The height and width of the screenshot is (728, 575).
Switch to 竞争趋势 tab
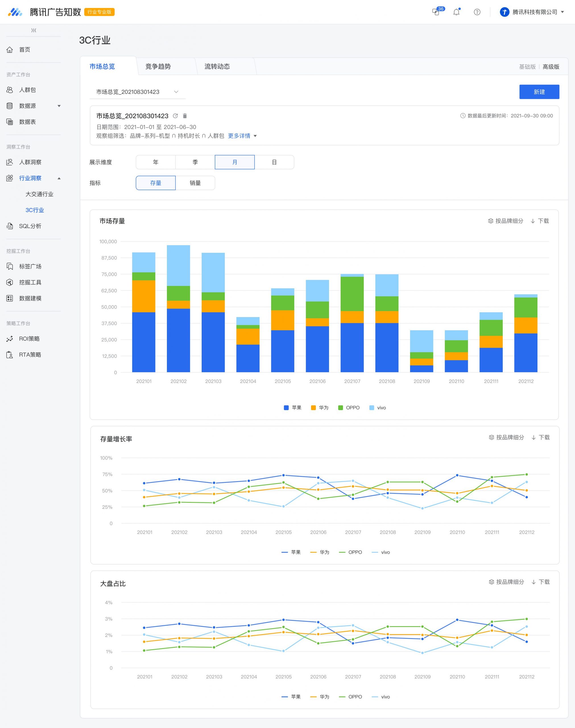point(158,66)
